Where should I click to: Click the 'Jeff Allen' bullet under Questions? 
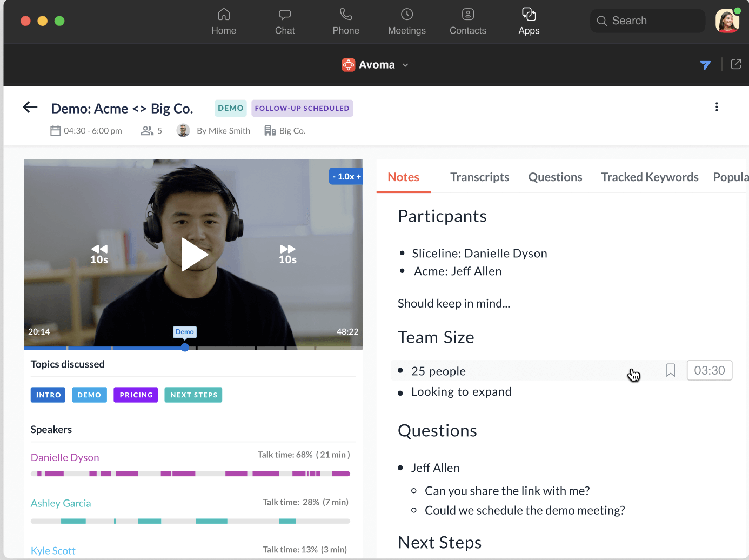pos(435,468)
